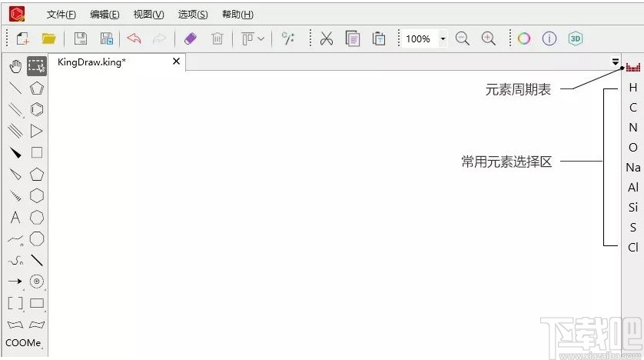This screenshot has width=644, height=360.
Task: Create a new document
Action: click(22, 38)
